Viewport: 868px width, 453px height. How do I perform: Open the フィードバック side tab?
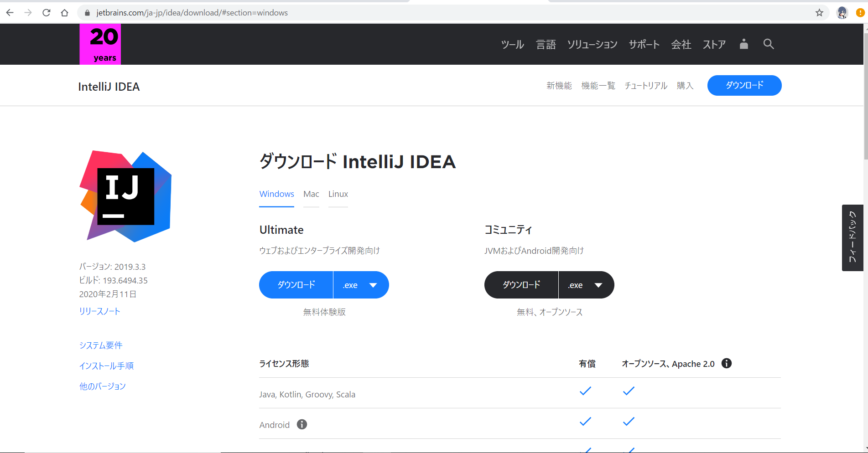tap(852, 238)
